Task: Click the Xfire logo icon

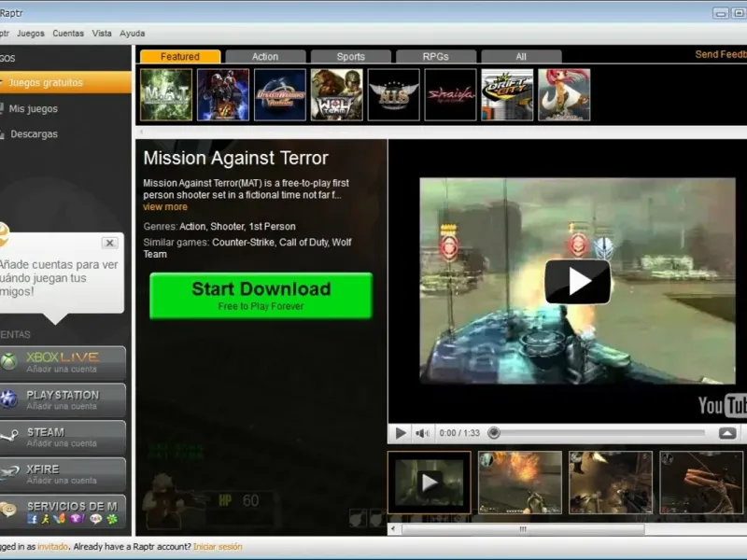Action: [x=9, y=473]
